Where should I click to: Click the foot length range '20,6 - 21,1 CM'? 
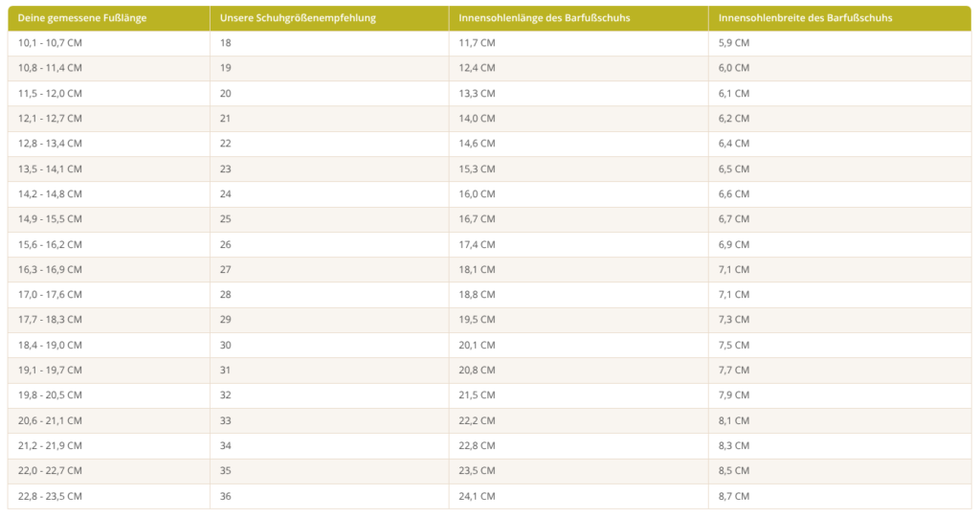[50, 420]
